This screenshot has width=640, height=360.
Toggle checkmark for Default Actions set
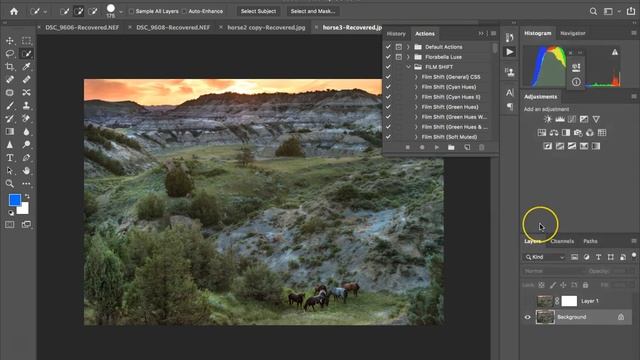click(x=388, y=47)
